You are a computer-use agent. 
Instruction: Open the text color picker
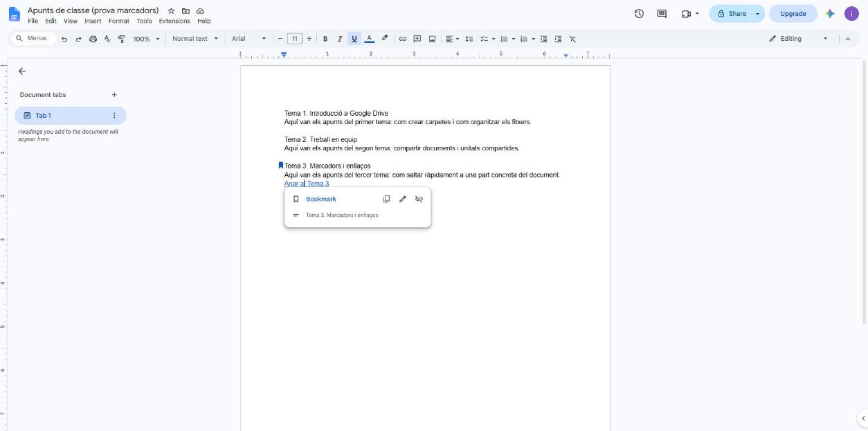tap(369, 39)
